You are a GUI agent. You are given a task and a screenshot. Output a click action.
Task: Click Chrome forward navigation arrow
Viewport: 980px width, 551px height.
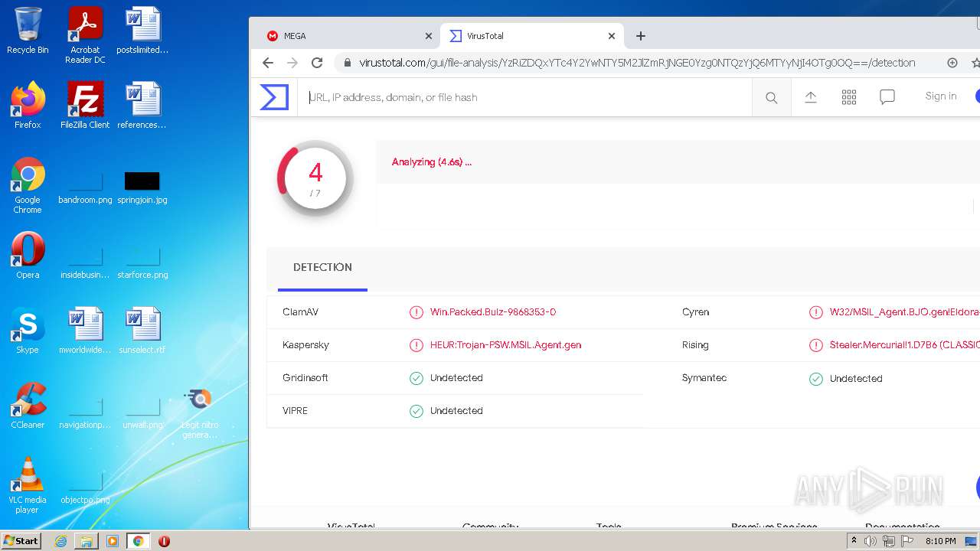[292, 63]
